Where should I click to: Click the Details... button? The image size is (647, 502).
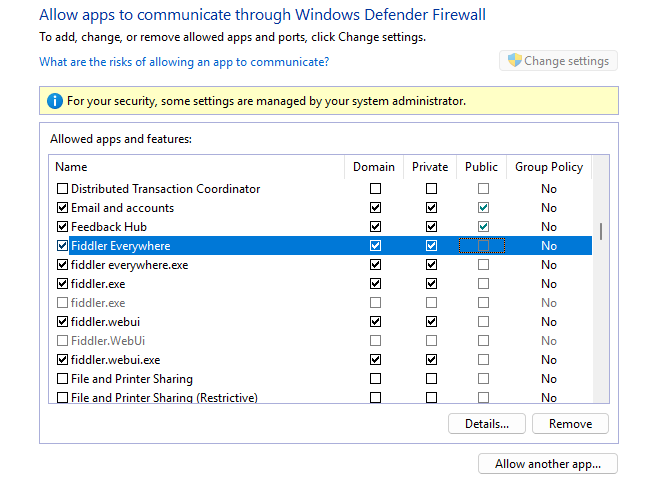pyautogui.click(x=487, y=424)
